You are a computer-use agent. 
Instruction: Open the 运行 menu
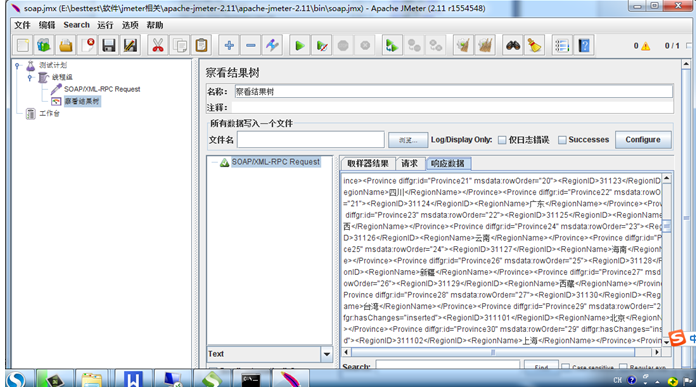tap(105, 25)
